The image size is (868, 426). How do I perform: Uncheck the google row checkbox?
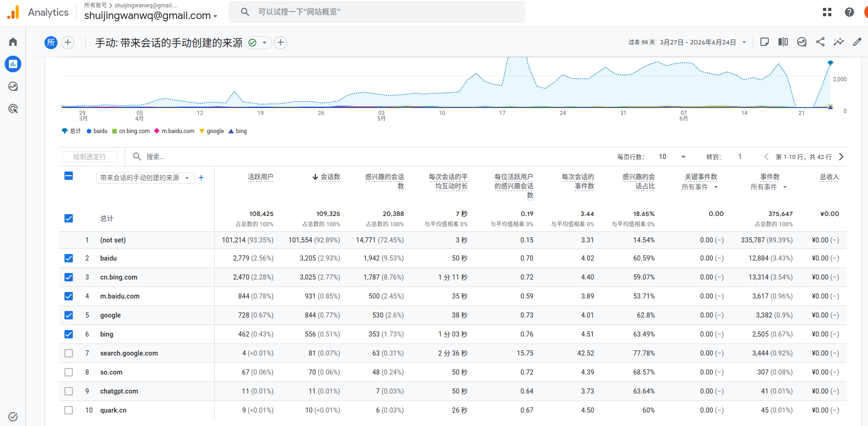69,315
